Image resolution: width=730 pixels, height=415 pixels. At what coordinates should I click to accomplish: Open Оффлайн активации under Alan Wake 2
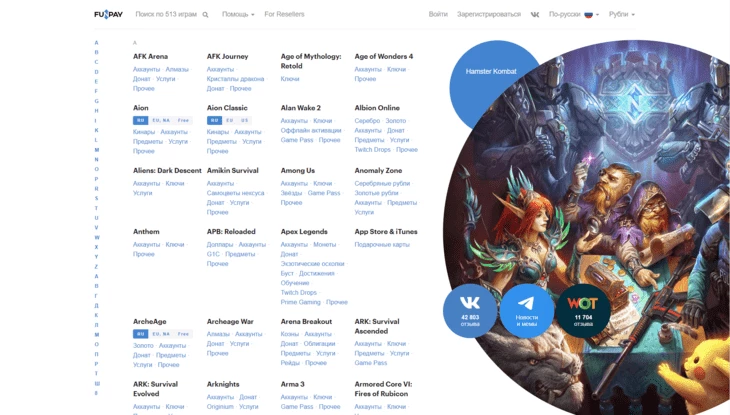point(311,130)
